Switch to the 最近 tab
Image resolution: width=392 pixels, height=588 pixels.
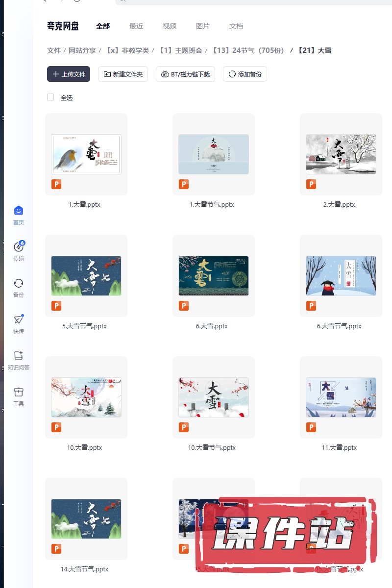[136, 26]
